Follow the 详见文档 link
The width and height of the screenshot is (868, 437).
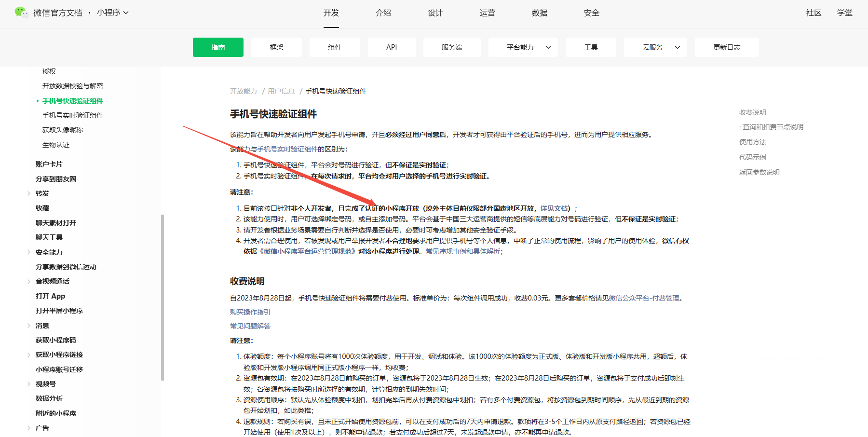coord(554,208)
